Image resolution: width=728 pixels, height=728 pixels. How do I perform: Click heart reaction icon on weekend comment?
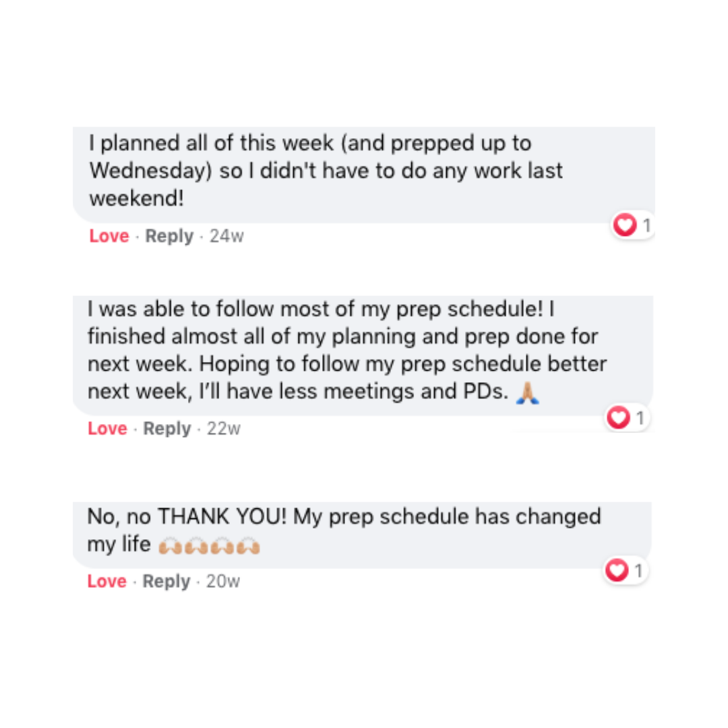point(624,225)
